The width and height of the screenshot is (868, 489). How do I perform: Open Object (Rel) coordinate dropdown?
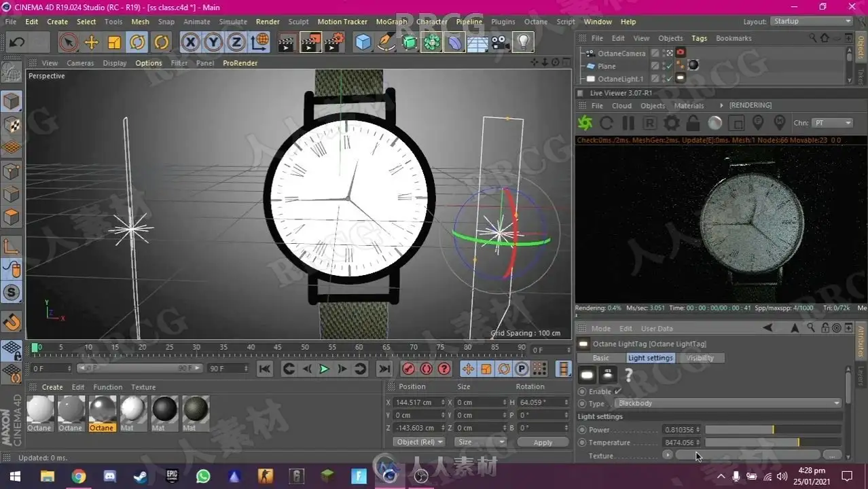click(419, 442)
